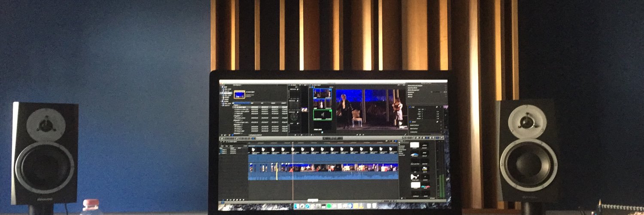Image resolution: width=644 pixels, height=215 pixels.
Task: Toggle the Crop checkbox in the inspector
Action: click(410, 107)
